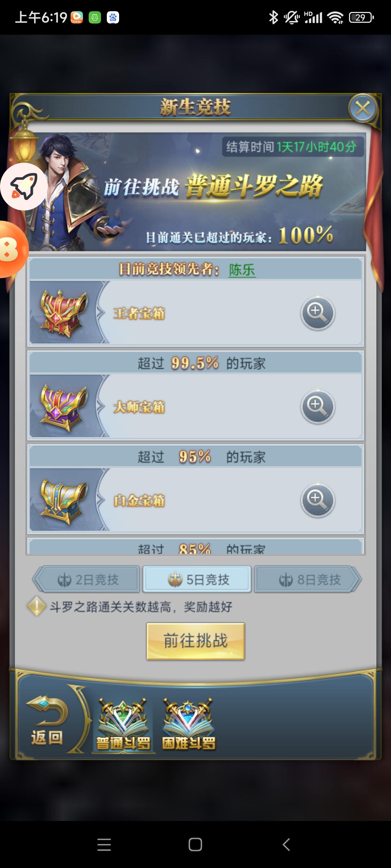Inspect the 大师宝箱 reward with magnifier
The image size is (391, 868).
318,407
